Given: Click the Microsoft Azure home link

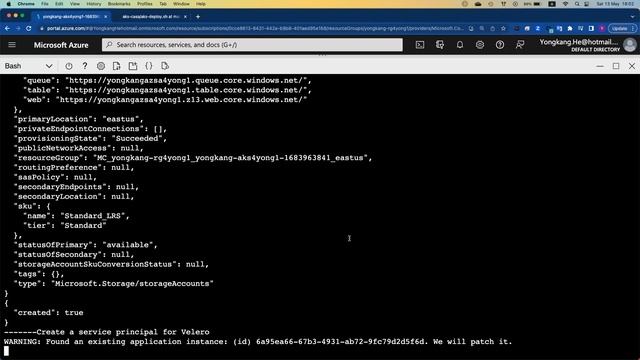Looking at the screenshot, I should coord(61,45).
